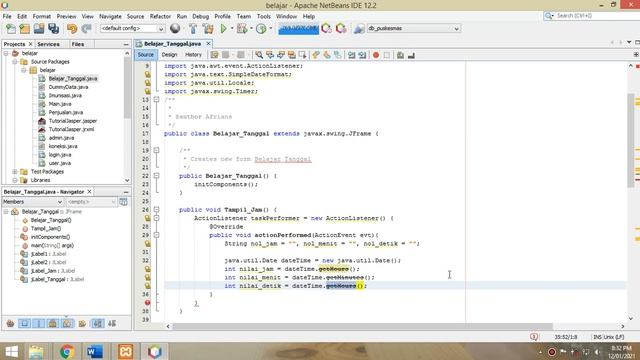Click the Profile Project toolbar icon
The width and height of the screenshot is (640, 360).
click(x=261, y=28)
